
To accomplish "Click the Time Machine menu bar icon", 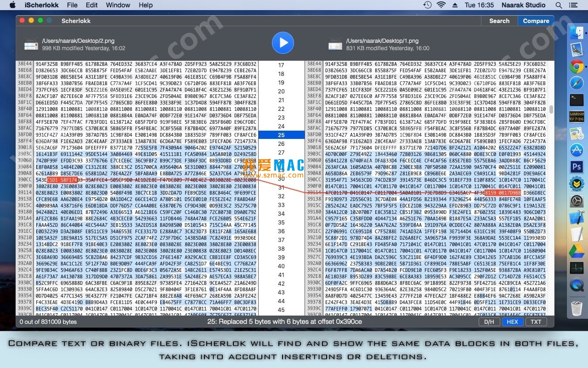I will click(427, 5).
